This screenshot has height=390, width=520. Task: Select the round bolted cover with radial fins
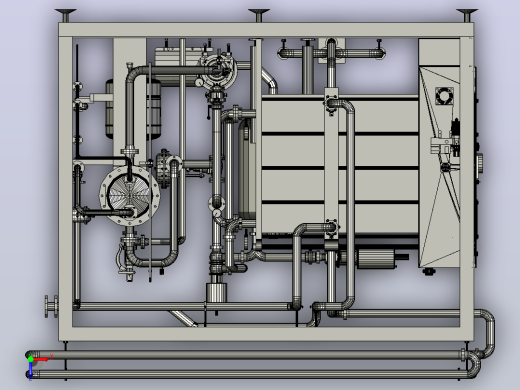130,196
